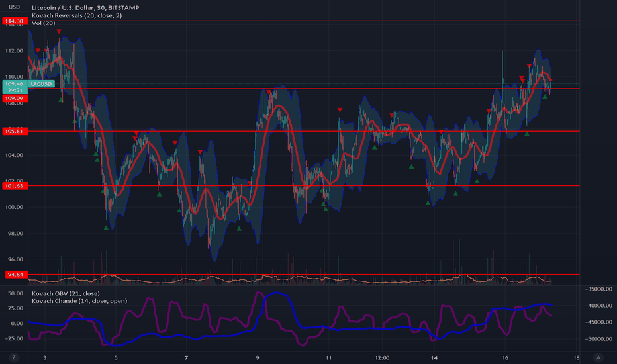The image size is (617, 364).
Task: Click the 110.00 price axis value
Action: [x=14, y=77]
